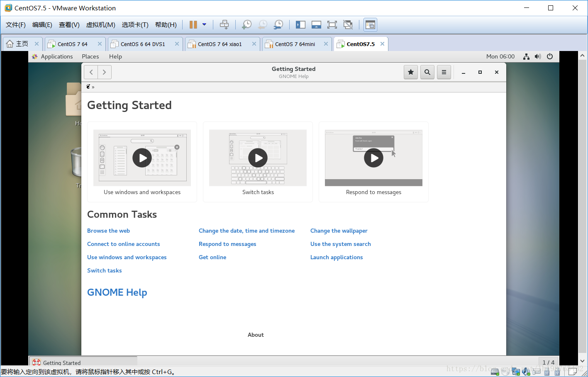Open the Get online link

click(212, 258)
